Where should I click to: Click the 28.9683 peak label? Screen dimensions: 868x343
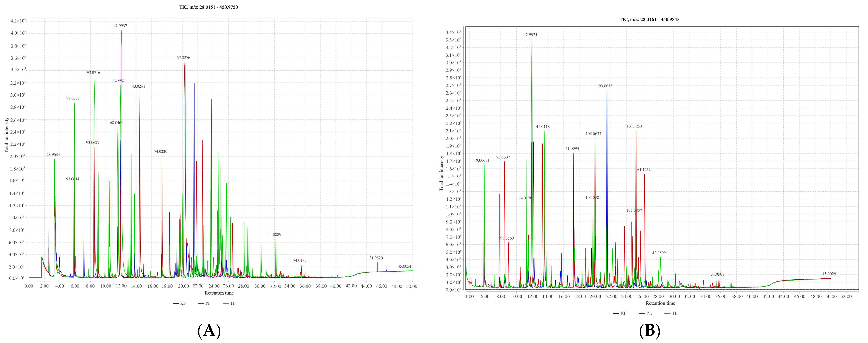53,155
